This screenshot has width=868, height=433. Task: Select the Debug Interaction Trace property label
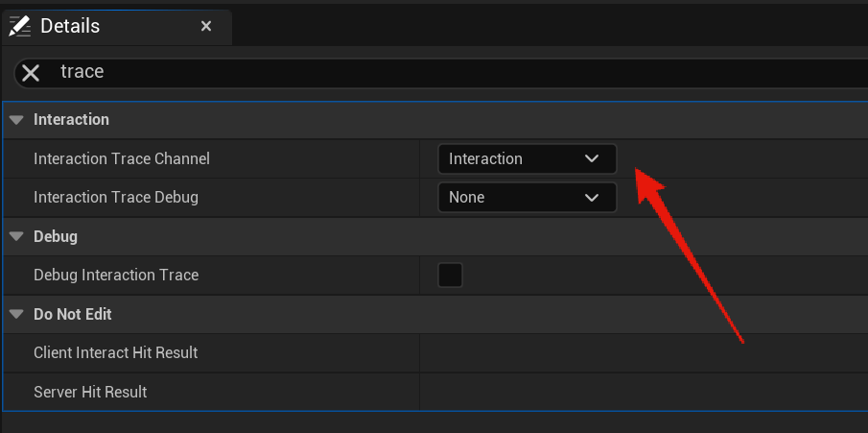click(x=116, y=276)
